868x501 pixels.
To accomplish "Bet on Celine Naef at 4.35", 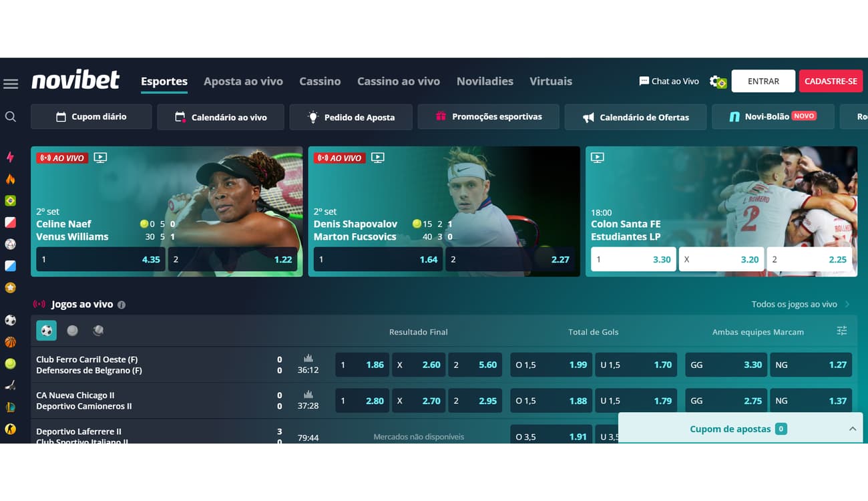I will point(101,259).
